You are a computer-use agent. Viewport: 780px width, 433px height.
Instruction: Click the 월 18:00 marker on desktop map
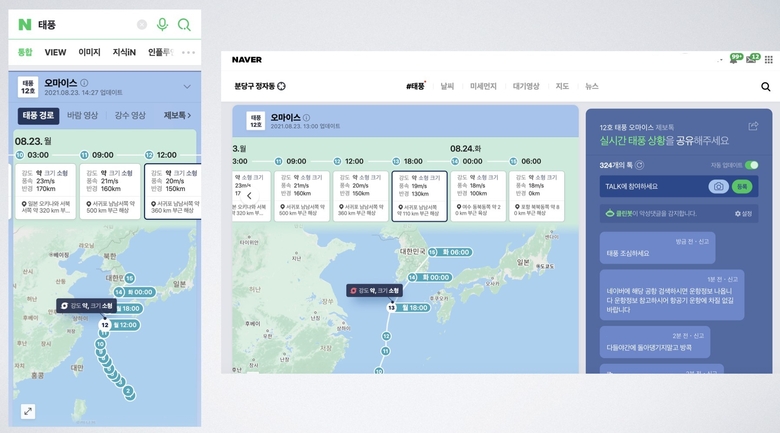click(409, 308)
